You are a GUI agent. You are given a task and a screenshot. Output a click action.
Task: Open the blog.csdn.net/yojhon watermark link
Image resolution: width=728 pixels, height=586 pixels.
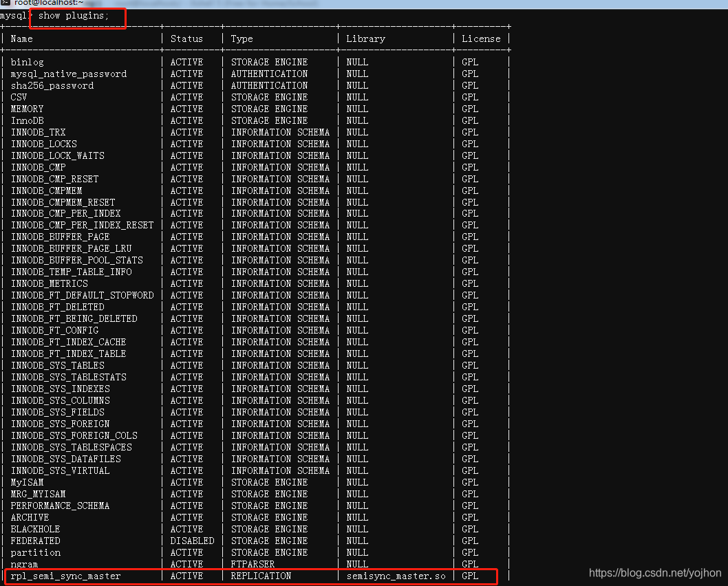pyautogui.click(x=654, y=572)
